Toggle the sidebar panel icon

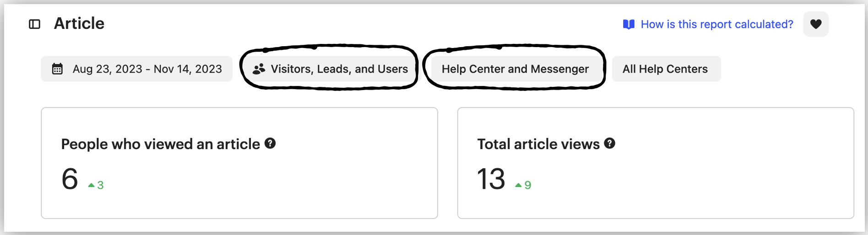pyautogui.click(x=35, y=24)
